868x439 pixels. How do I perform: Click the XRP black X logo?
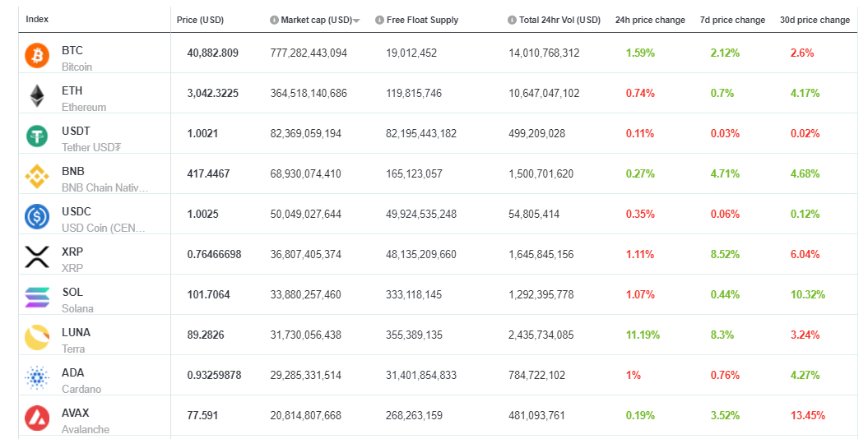click(x=37, y=257)
